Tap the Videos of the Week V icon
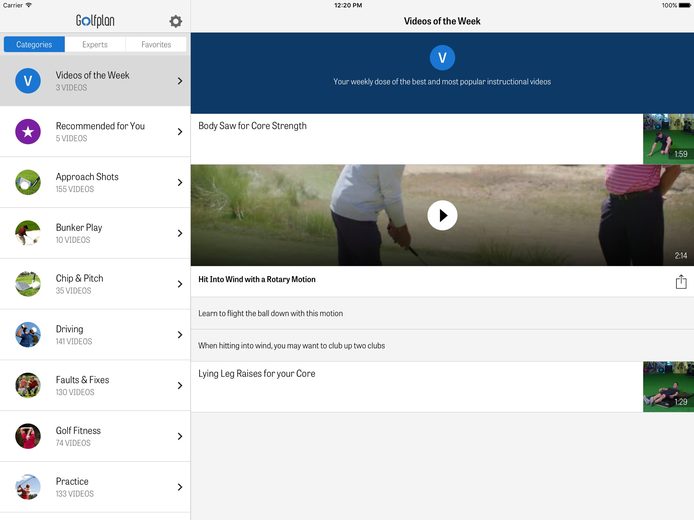This screenshot has width=694, height=520. (28, 81)
